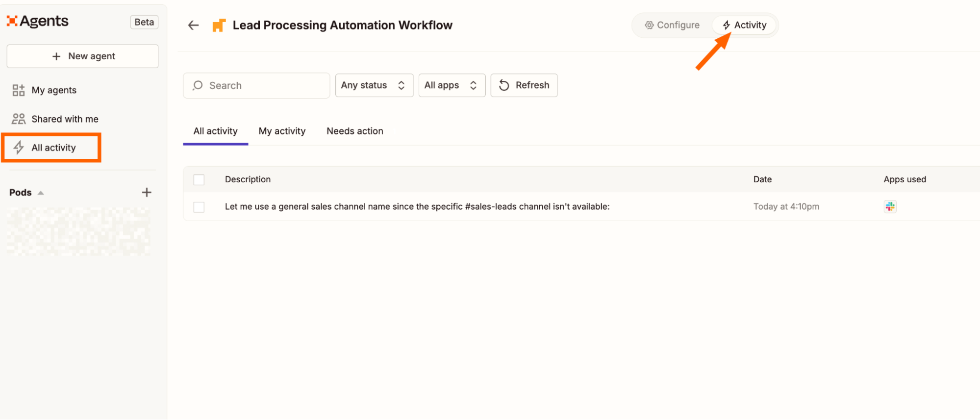
Task: Open My agents in sidebar
Action: click(54, 90)
